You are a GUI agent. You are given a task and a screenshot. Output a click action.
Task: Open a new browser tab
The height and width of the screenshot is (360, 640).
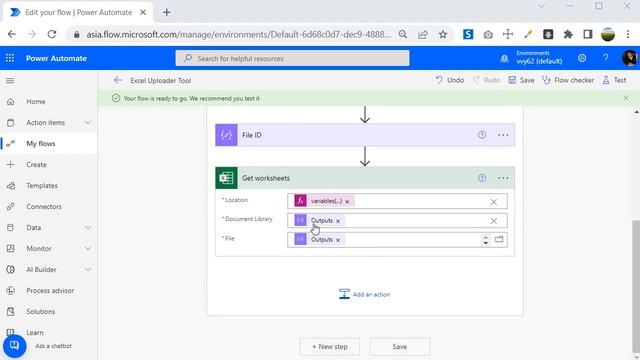point(167,12)
